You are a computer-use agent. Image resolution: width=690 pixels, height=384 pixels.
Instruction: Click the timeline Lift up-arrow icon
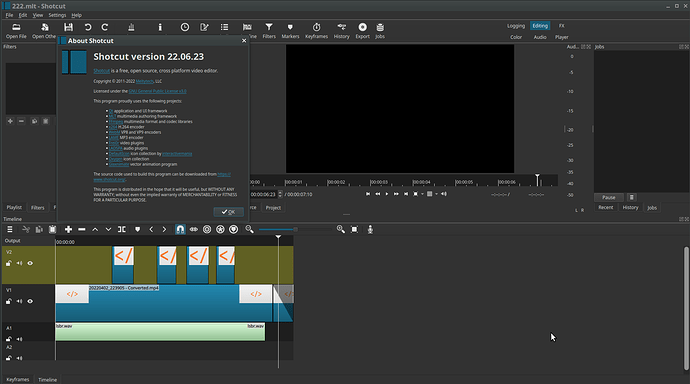(x=95, y=229)
